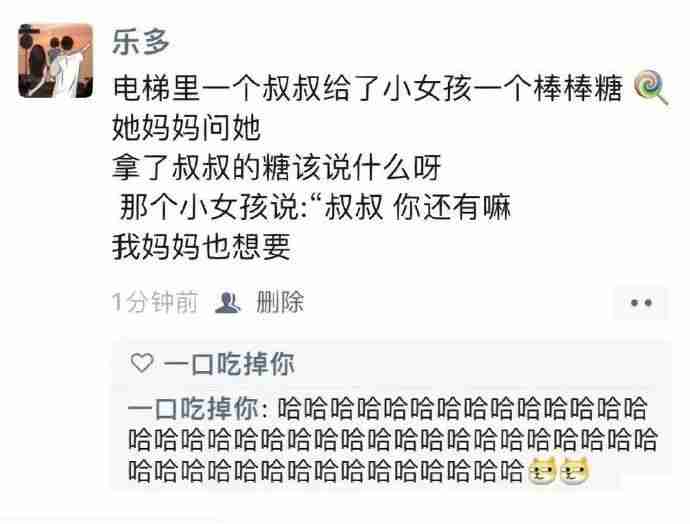Select the line 她妈妈问她
This screenshot has height=524, width=690.
[x=187, y=128]
